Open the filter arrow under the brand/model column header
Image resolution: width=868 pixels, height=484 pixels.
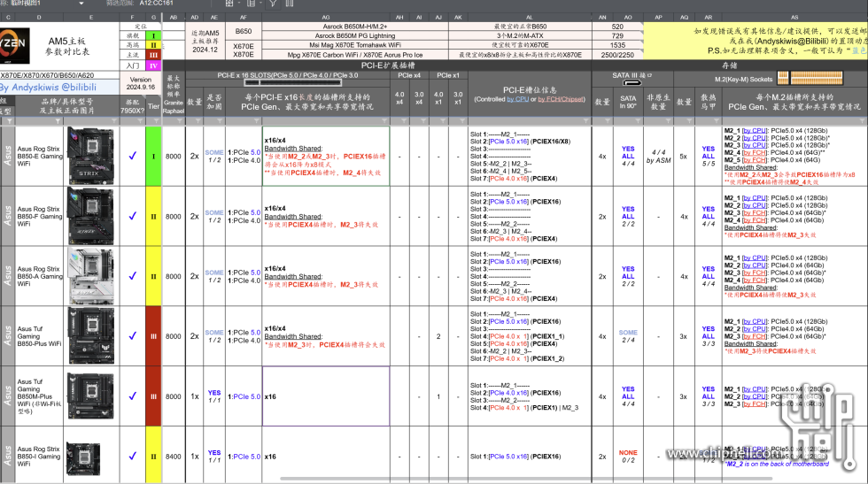tap(58, 120)
